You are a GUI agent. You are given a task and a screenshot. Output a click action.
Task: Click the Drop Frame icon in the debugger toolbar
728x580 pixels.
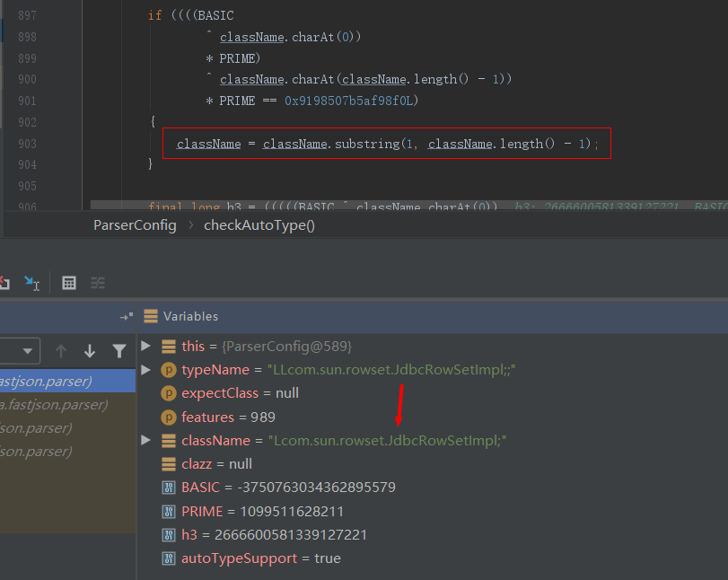(4, 283)
